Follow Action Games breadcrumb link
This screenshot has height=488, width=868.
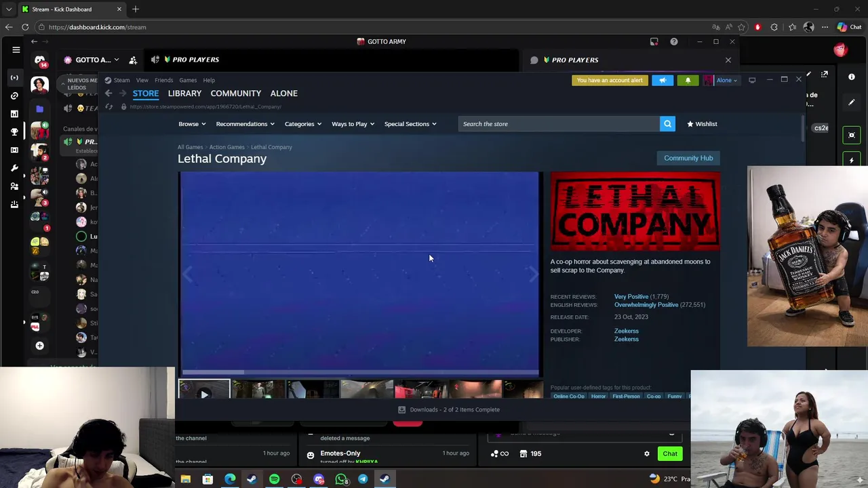point(226,147)
